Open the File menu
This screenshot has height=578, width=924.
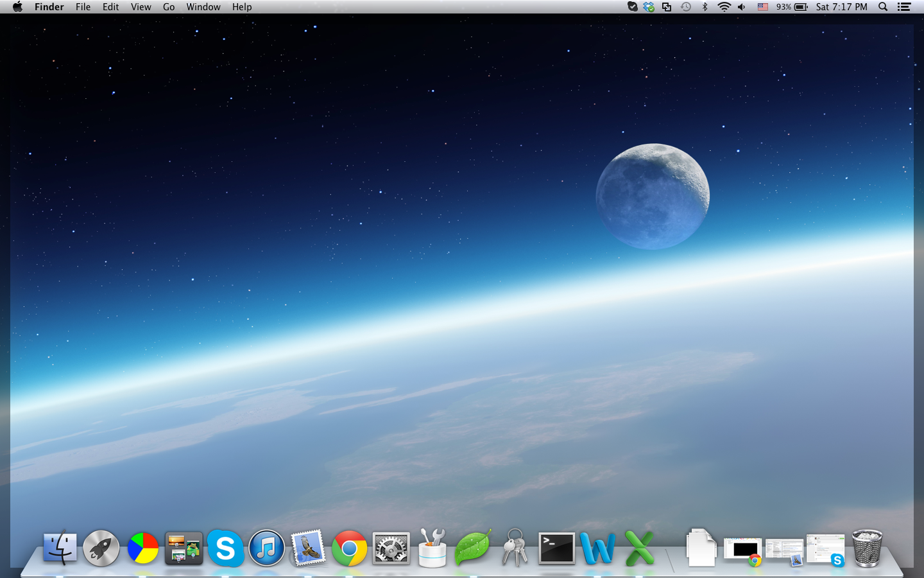coord(83,7)
